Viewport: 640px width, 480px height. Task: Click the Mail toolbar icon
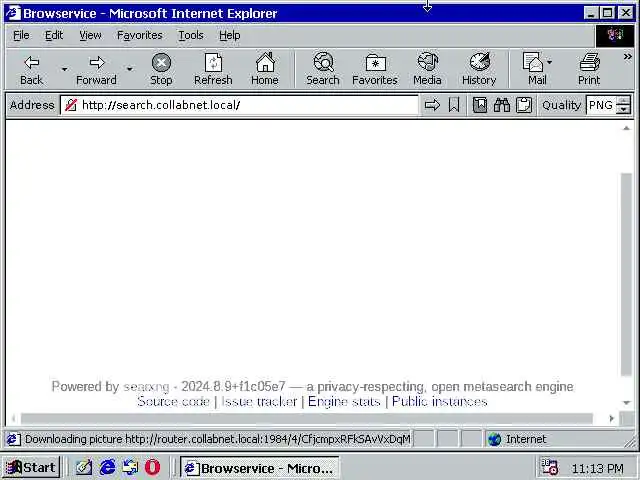(533, 70)
